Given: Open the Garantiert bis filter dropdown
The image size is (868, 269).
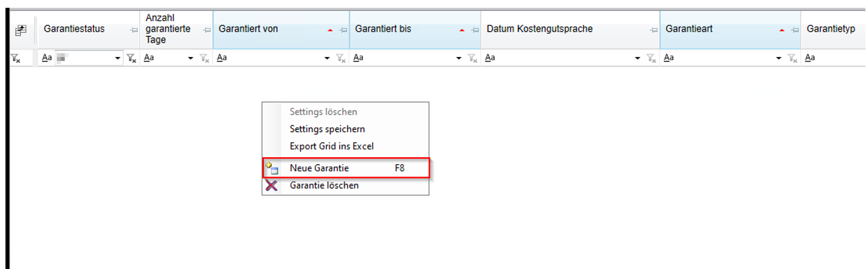Looking at the screenshot, I should (x=459, y=58).
